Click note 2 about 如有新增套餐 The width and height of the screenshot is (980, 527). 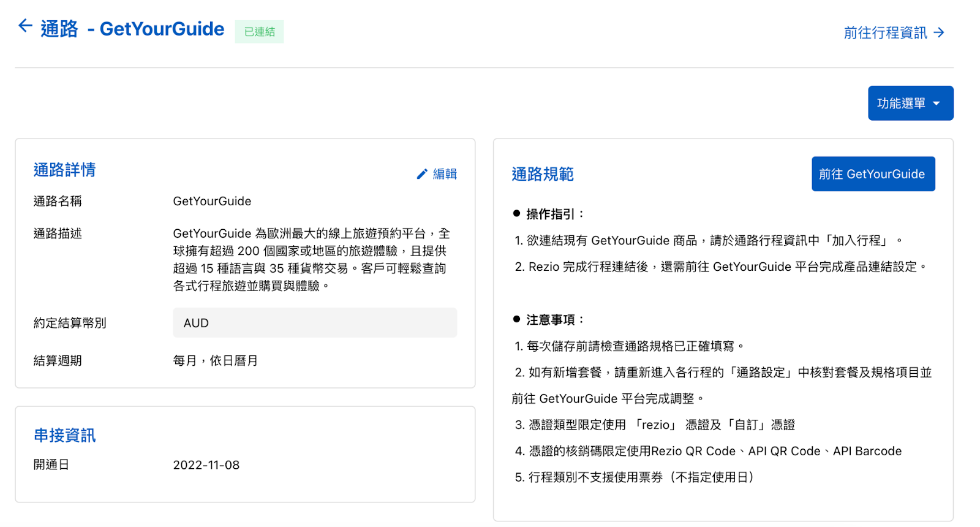pyautogui.click(x=722, y=385)
